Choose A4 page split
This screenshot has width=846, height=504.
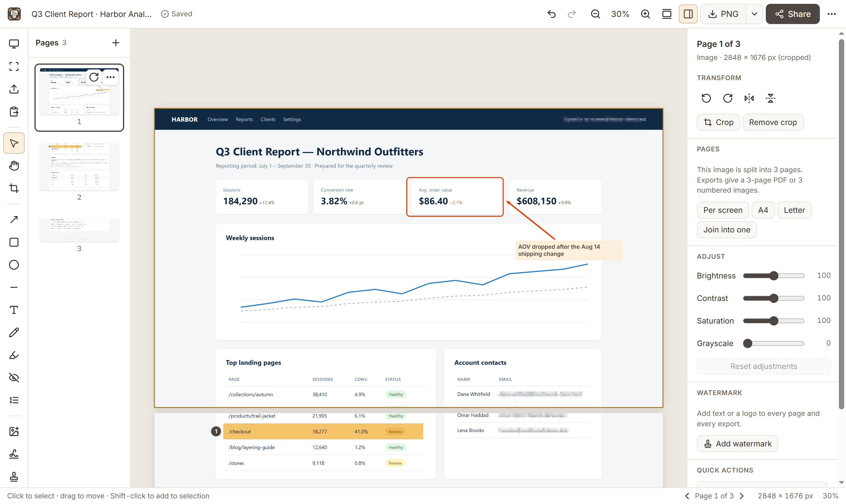click(763, 210)
